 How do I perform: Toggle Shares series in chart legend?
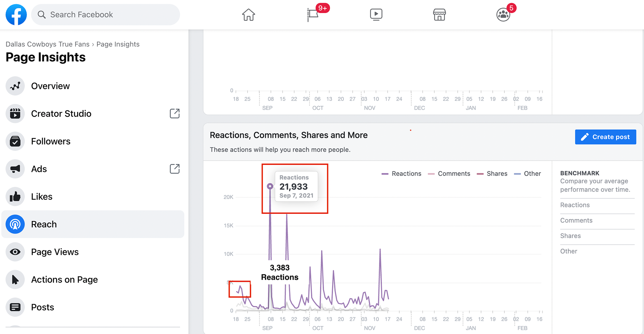click(x=492, y=174)
